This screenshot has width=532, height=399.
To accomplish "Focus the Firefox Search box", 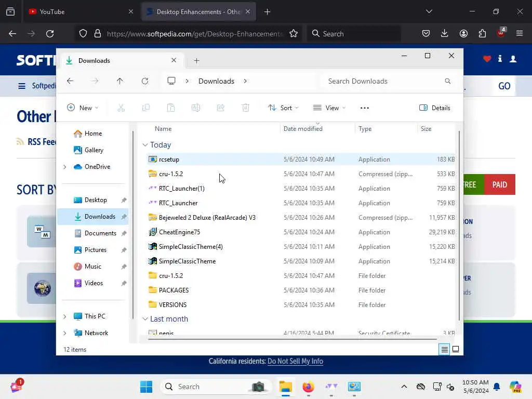I will tap(354, 34).
